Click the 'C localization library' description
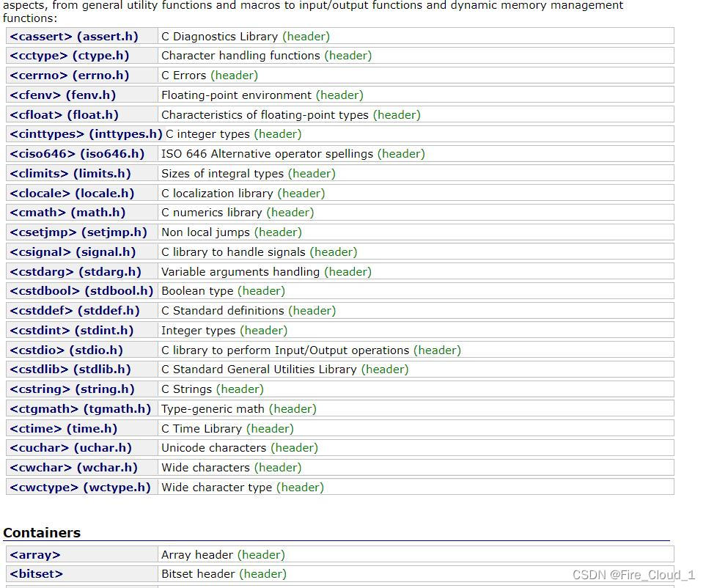Viewport: 706px width, 588px height. pos(218,193)
